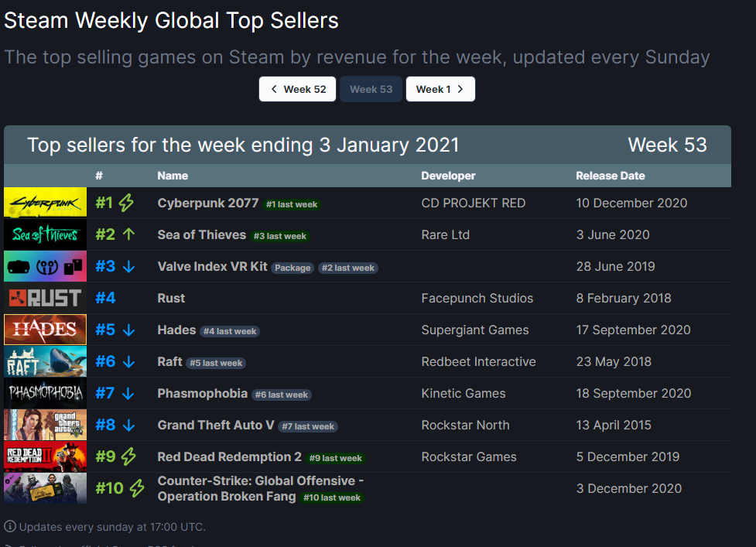Click the '#9 last week' badge
756x547 pixels.
336,458
